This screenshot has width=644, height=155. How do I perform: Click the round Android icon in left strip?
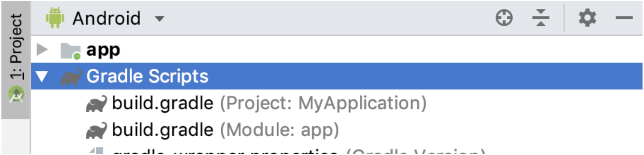16,95
